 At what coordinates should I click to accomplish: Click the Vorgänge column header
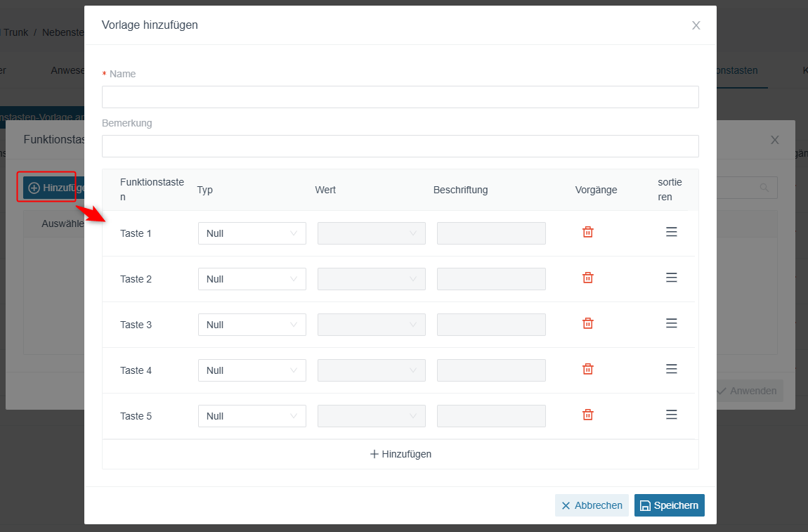[596, 190]
